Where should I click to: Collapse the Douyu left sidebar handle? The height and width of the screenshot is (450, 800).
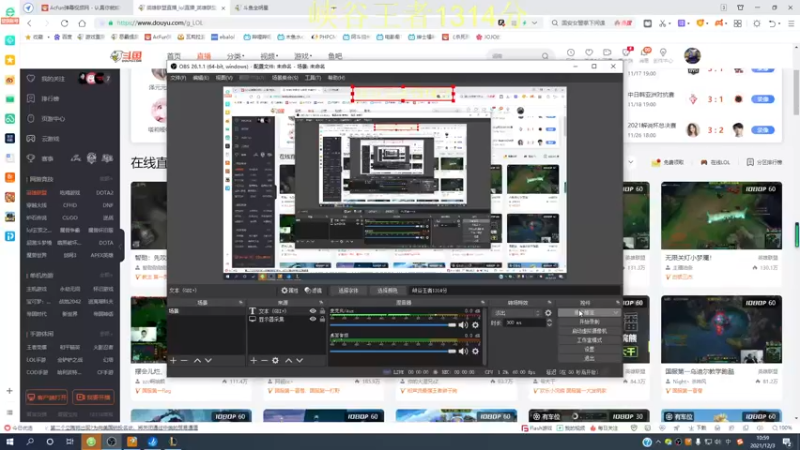tap(121, 246)
